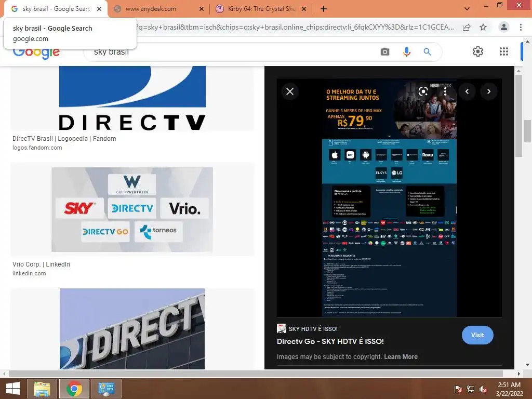
Task: Open Directv Go - SKY HDTV É ISSO! title
Action: coord(330,341)
